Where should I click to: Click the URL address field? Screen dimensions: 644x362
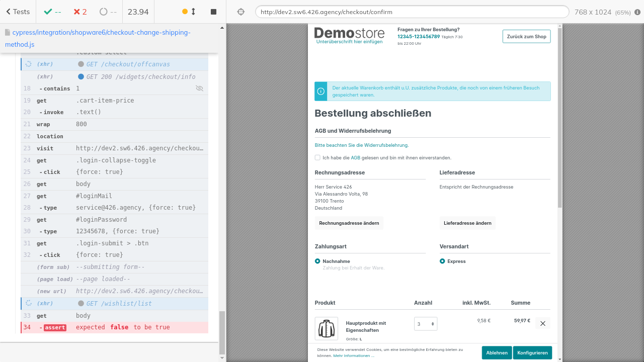click(x=412, y=12)
